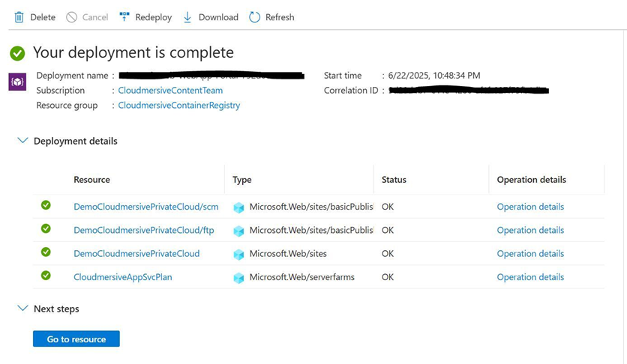View Operation details for CloudmersiveAppSvcPlan row
The image size is (627, 364).
pyautogui.click(x=530, y=277)
